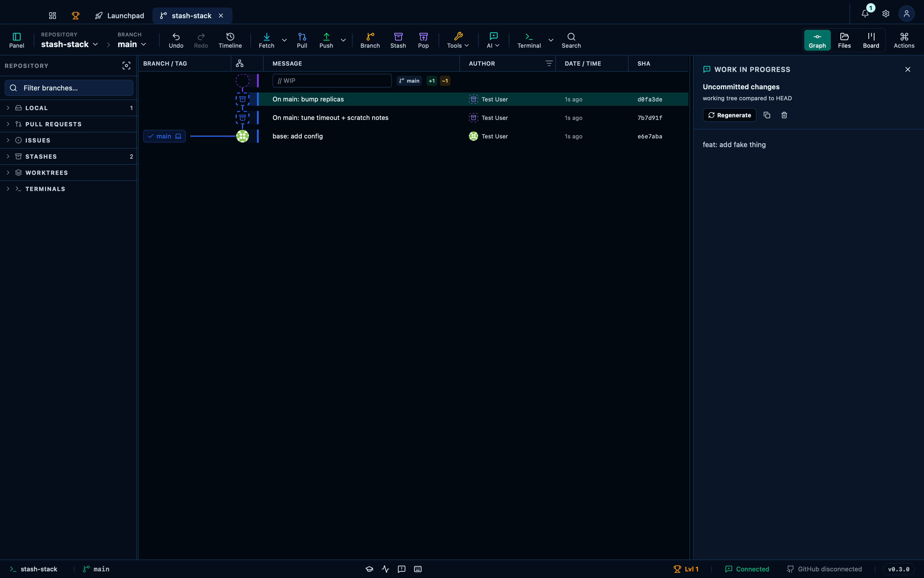Launch the Terminal from toolbar
Viewport: 924px width, 578px height.
[x=529, y=40]
